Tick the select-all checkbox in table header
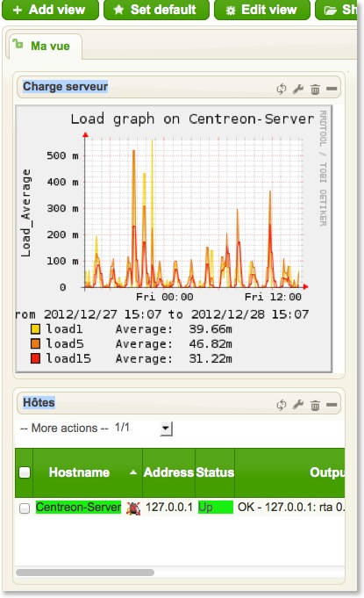 pos(25,472)
